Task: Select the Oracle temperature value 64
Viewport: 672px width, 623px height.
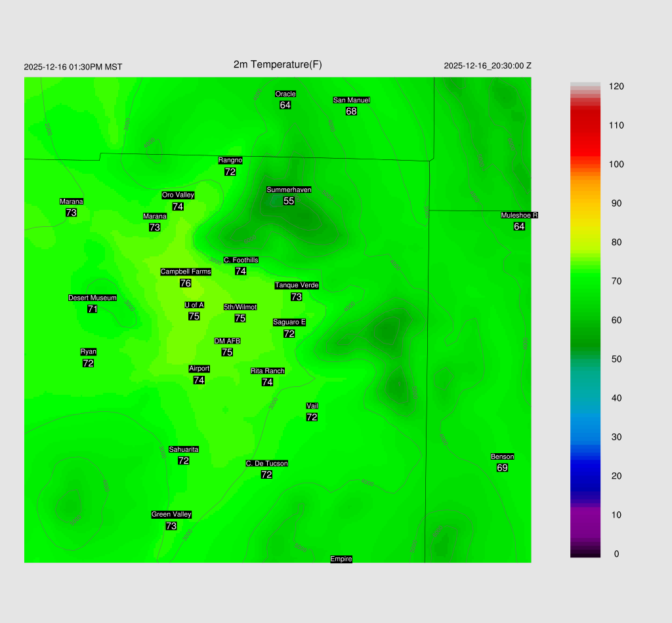Action: [285, 105]
